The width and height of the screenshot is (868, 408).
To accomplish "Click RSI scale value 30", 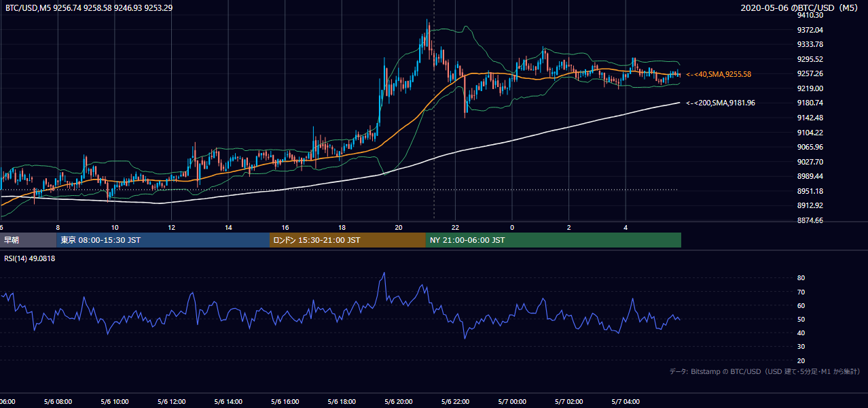I will tap(801, 347).
